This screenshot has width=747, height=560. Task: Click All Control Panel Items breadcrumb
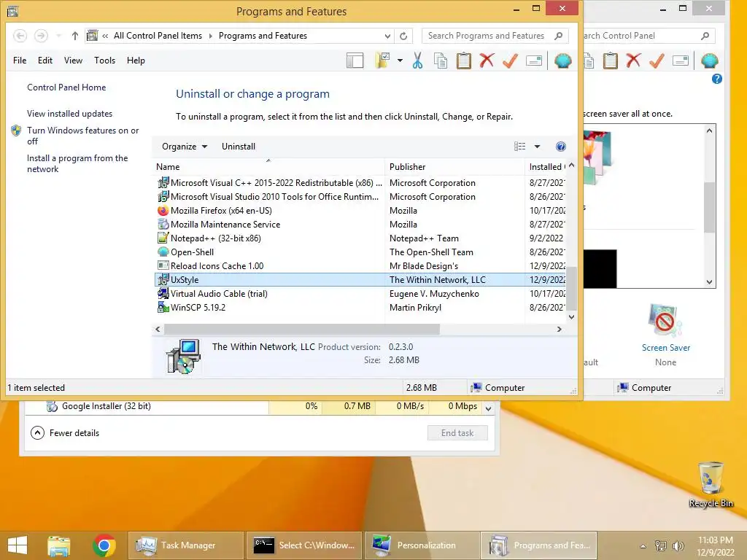(158, 36)
